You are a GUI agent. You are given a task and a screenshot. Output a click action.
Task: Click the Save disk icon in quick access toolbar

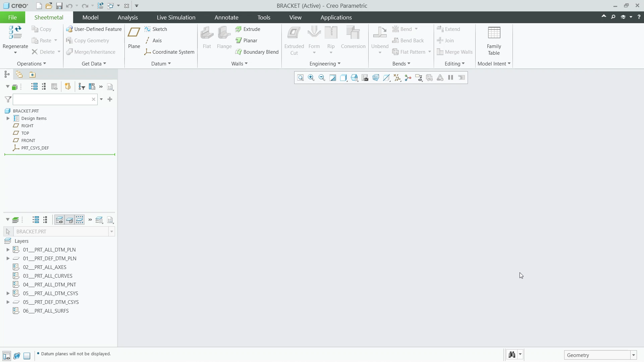59,6
